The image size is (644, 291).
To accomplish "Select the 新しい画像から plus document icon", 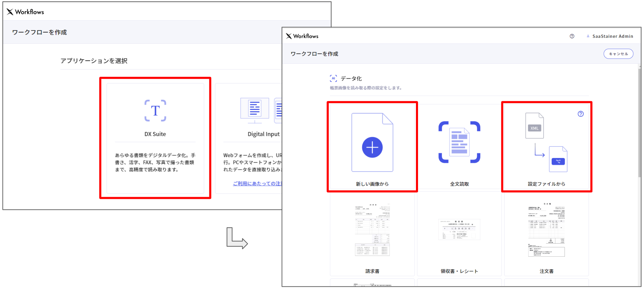I will (372, 142).
